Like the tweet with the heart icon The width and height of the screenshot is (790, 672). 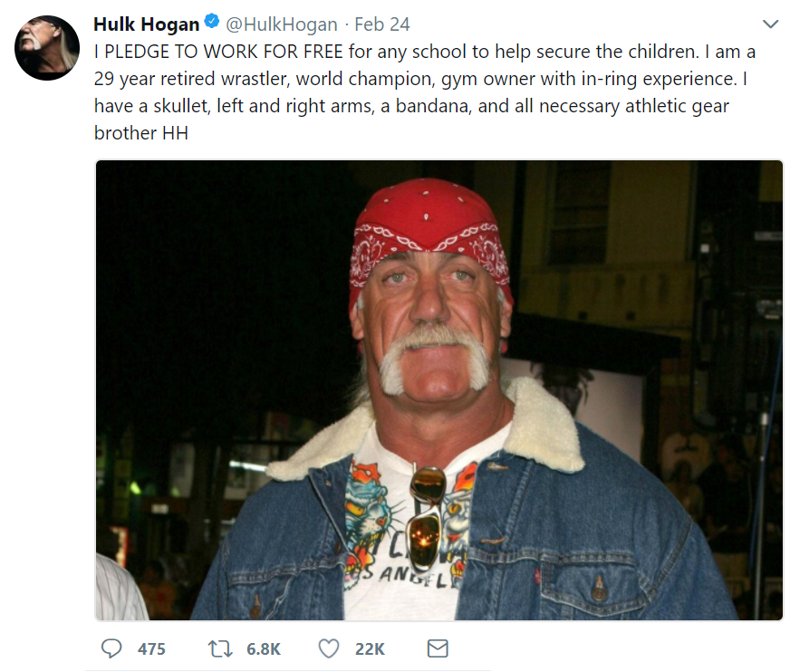[x=329, y=648]
